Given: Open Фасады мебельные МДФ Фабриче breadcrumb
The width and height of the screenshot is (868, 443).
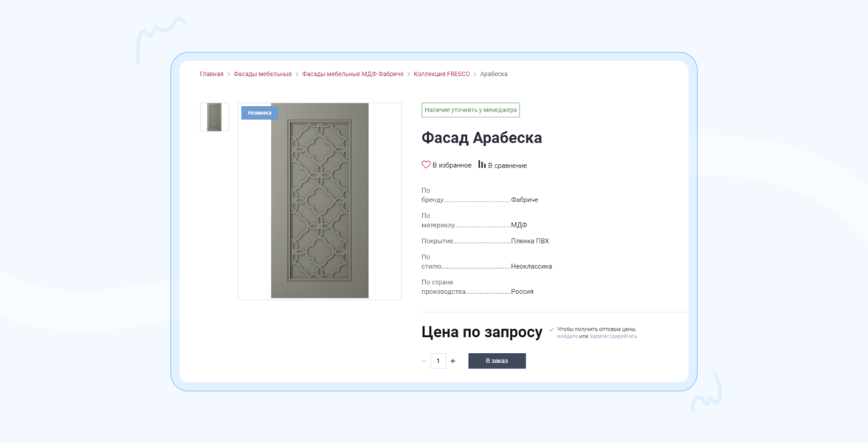Looking at the screenshot, I should point(352,74).
